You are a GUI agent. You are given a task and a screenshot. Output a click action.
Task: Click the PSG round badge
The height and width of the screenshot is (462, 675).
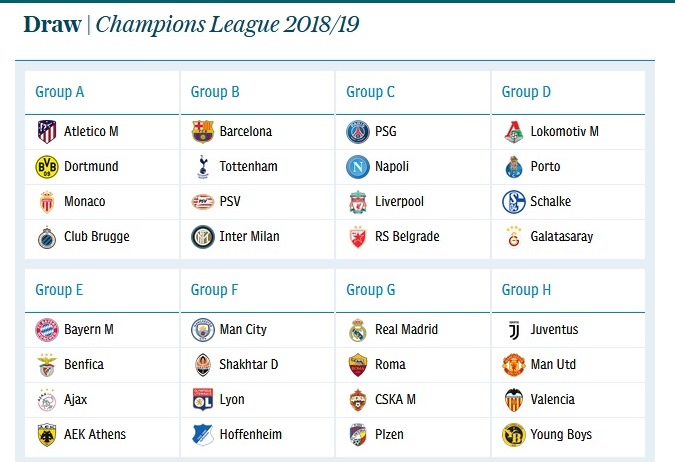pos(358,132)
